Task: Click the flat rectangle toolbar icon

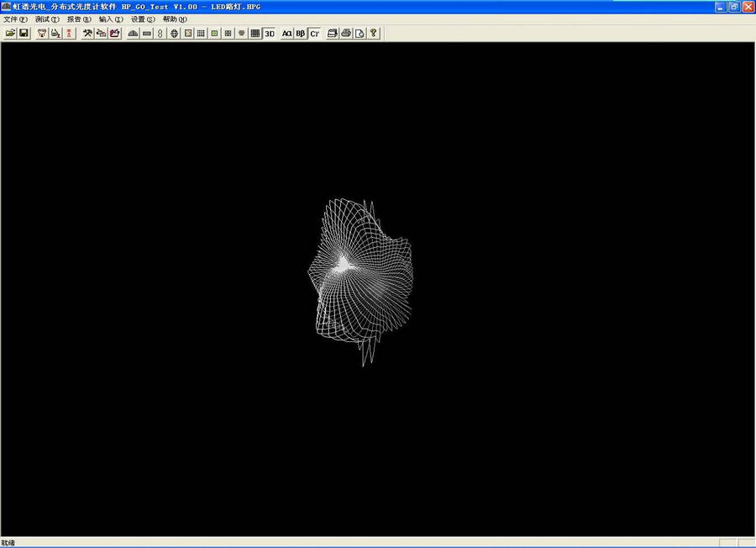Action: tap(146, 34)
